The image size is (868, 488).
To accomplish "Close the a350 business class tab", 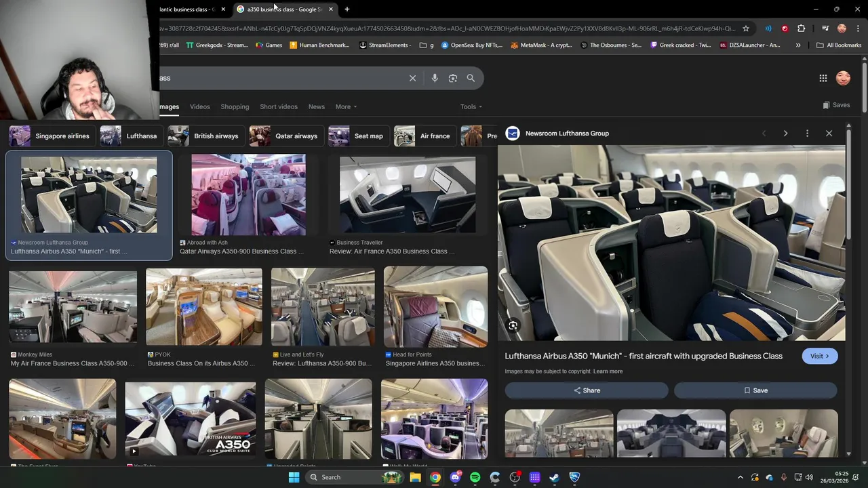I will coord(331,9).
